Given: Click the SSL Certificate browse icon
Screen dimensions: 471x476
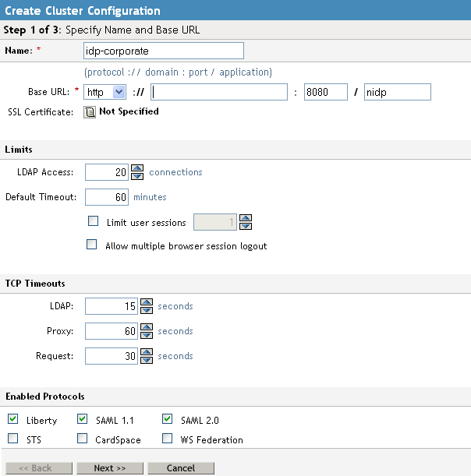Looking at the screenshot, I should click(x=90, y=111).
